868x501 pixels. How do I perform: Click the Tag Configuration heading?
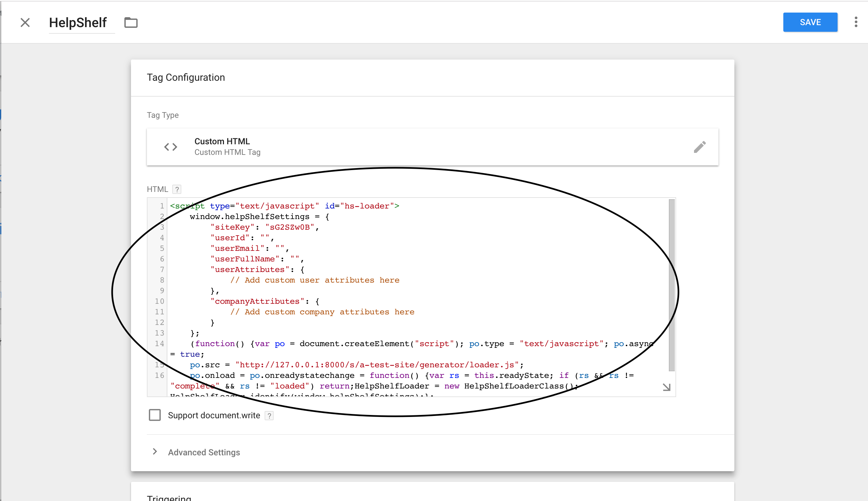[186, 77]
